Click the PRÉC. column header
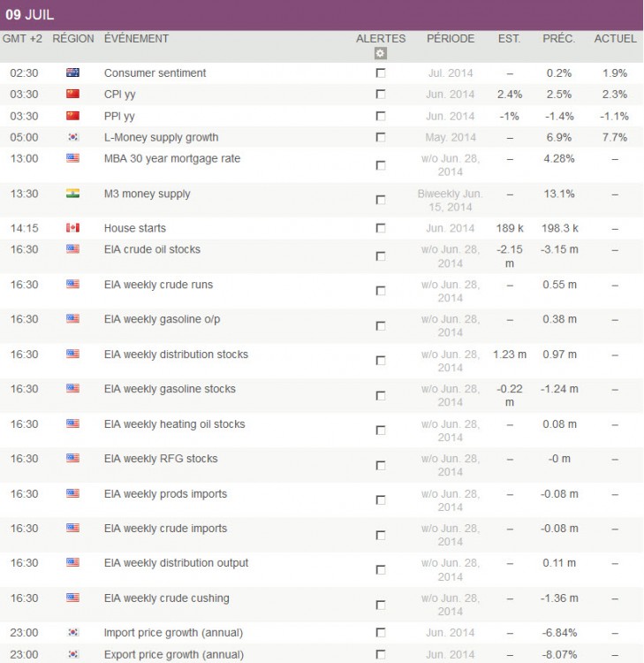 coord(558,39)
